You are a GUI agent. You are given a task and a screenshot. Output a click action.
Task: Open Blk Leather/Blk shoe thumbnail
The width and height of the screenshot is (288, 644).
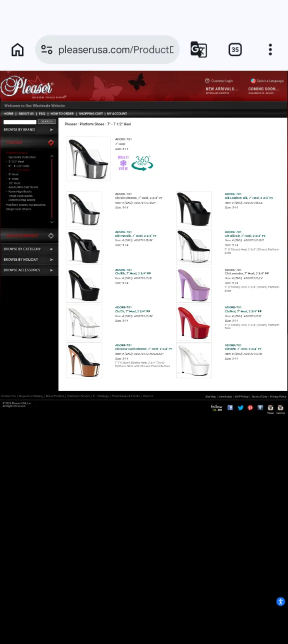click(193, 209)
